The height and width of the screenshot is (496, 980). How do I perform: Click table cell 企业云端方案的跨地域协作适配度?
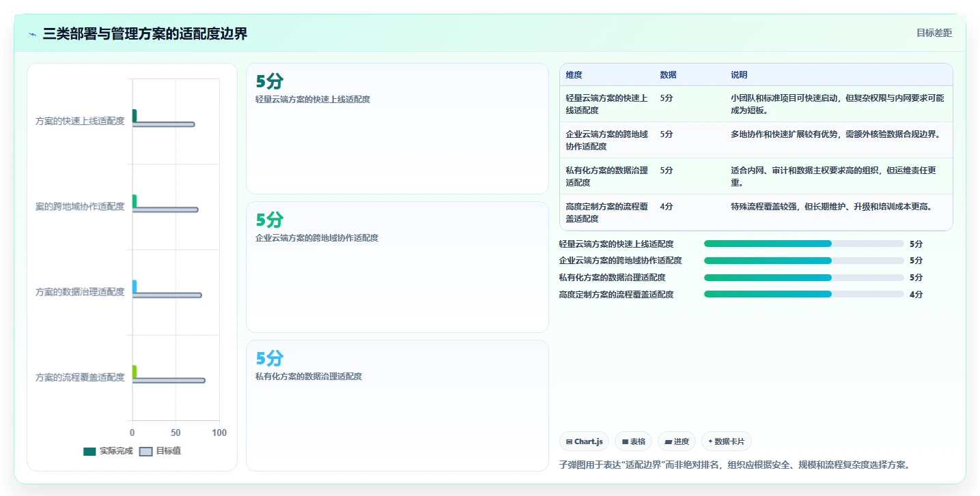point(606,140)
